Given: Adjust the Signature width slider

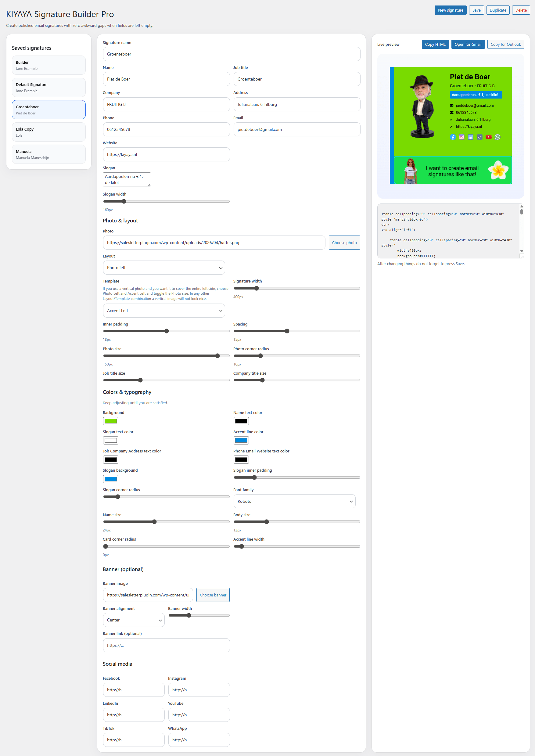Looking at the screenshot, I should pos(257,288).
